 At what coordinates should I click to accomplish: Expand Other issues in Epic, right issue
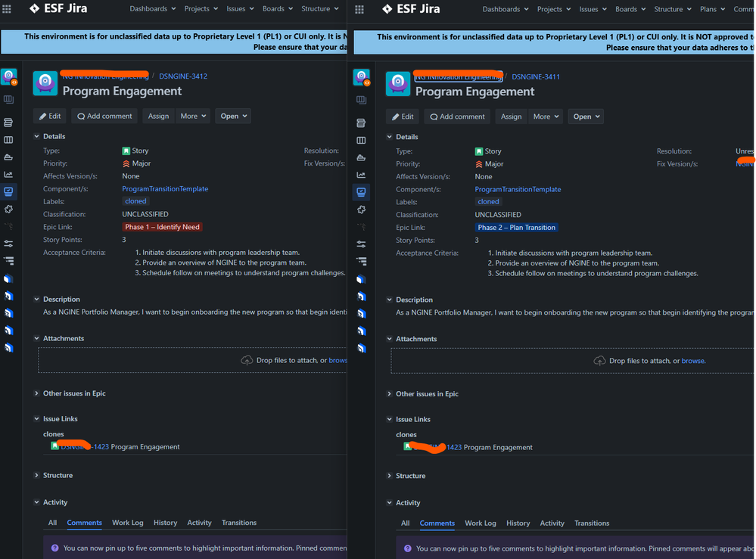[x=390, y=393]
